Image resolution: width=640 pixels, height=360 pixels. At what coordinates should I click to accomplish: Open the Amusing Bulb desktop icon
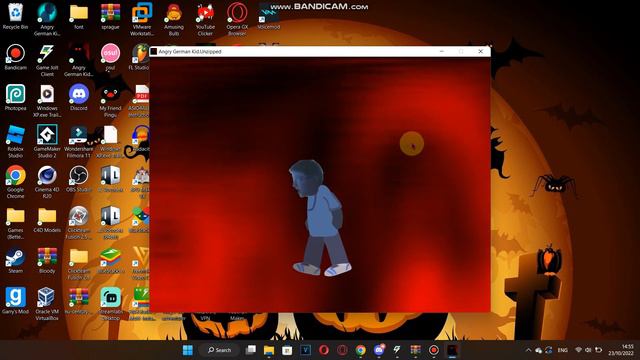tap(174, 19)
